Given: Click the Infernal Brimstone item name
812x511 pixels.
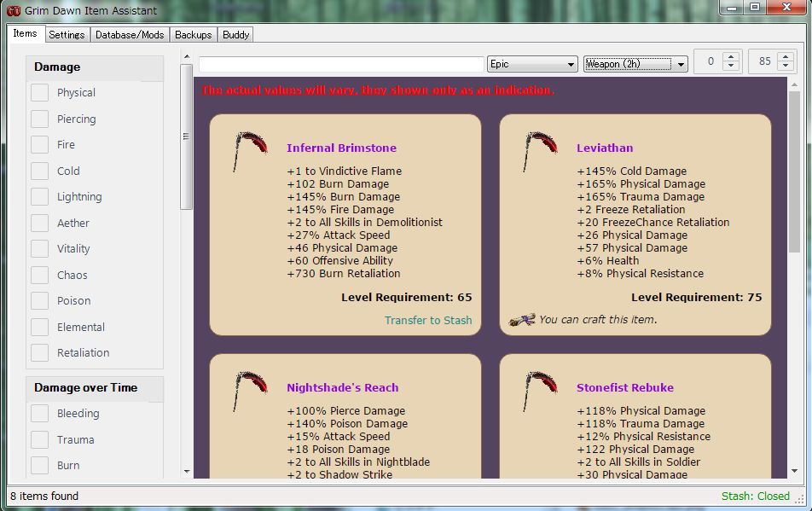Looking at the screenshot, I should tap(342, 148).
